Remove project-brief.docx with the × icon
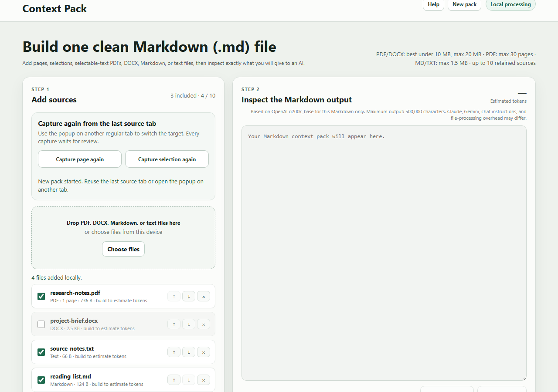558x392 pixels. click(x=204, y=324)
